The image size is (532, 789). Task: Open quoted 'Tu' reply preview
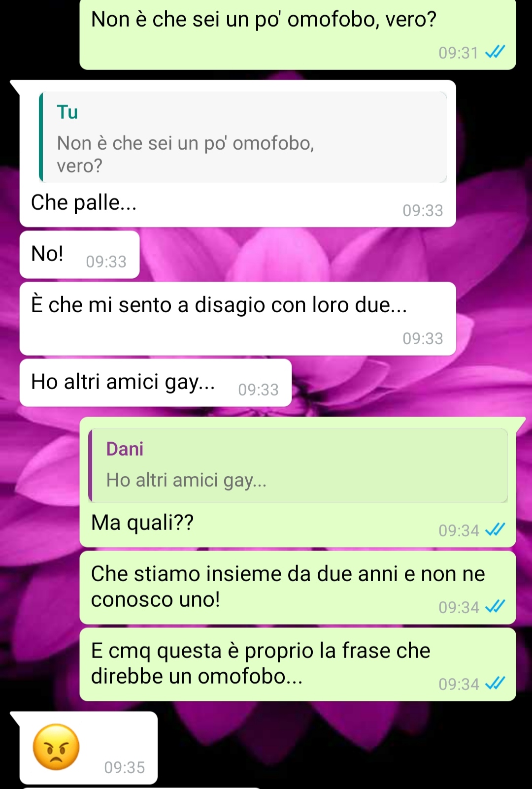[x=243, y=137]
